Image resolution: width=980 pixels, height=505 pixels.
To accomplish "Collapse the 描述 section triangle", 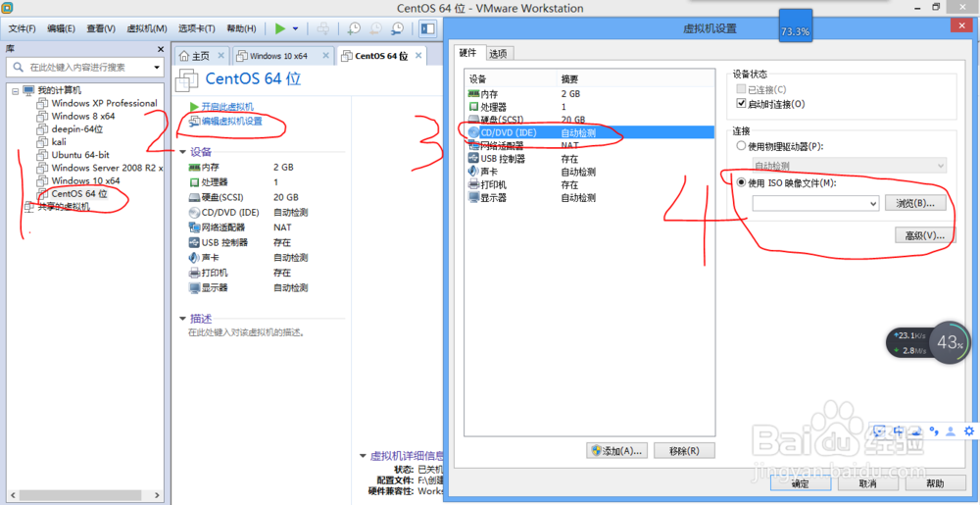I will point(182,318).
